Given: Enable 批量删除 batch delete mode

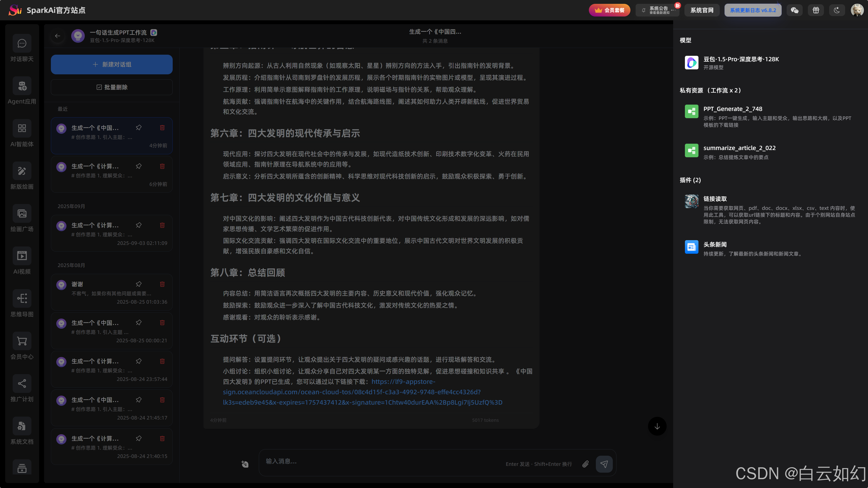Looking at the screenshot, I should [x=111, y=87].
